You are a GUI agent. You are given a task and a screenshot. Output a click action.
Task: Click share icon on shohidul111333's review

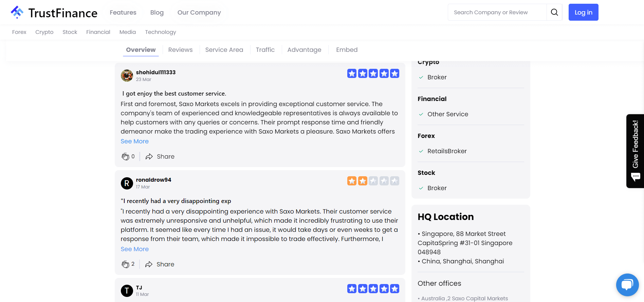149,157
